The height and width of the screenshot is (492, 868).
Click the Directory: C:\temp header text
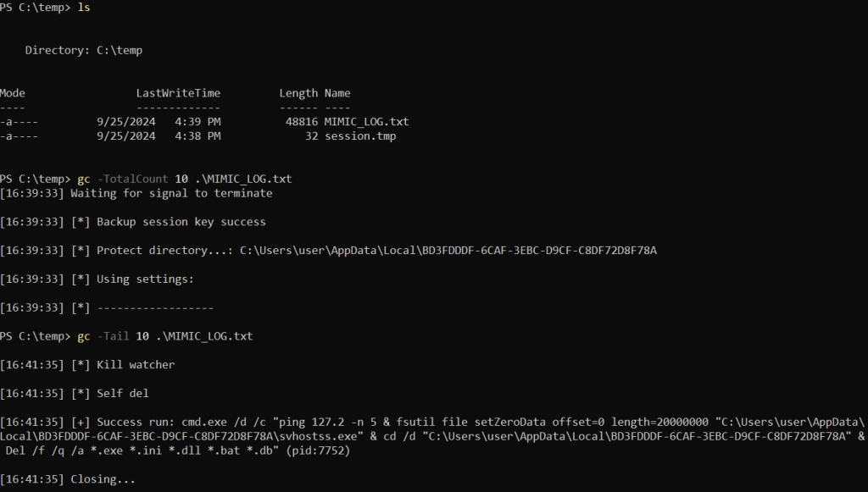click(x=84, y=50)
